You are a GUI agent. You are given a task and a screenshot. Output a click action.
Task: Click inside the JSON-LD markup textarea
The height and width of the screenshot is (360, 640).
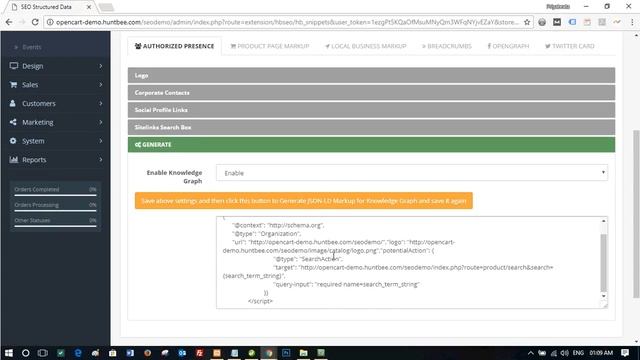408,262
